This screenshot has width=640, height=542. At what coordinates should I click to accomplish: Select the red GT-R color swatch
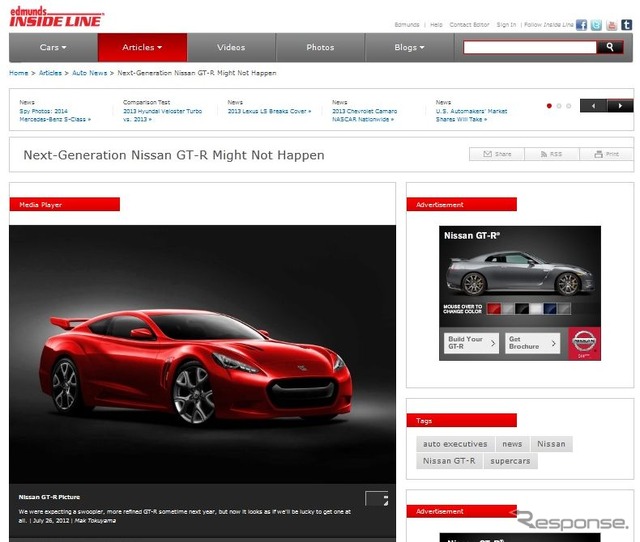(494, 309)
